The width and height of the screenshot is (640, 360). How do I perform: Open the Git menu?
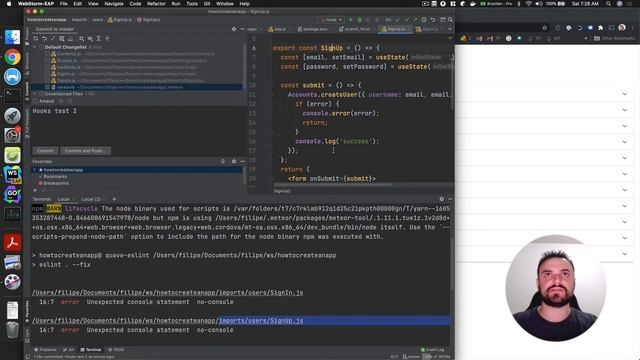(207, 4)
